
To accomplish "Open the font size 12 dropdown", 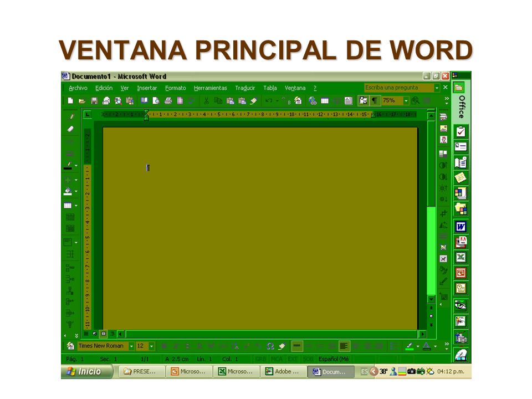I will tap(151, 346).
